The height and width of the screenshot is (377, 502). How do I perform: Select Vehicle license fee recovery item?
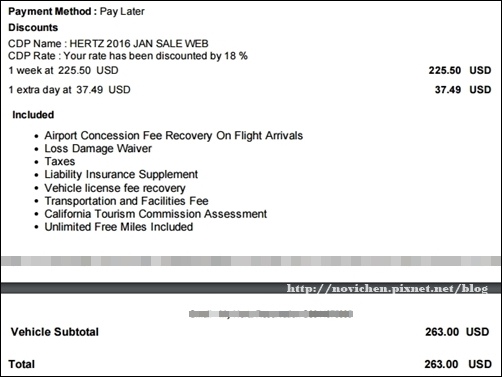coord(115,188)
